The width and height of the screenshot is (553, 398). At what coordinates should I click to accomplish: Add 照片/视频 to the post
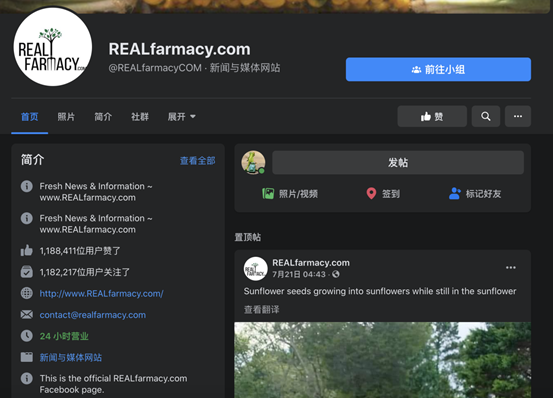point(290,194)
